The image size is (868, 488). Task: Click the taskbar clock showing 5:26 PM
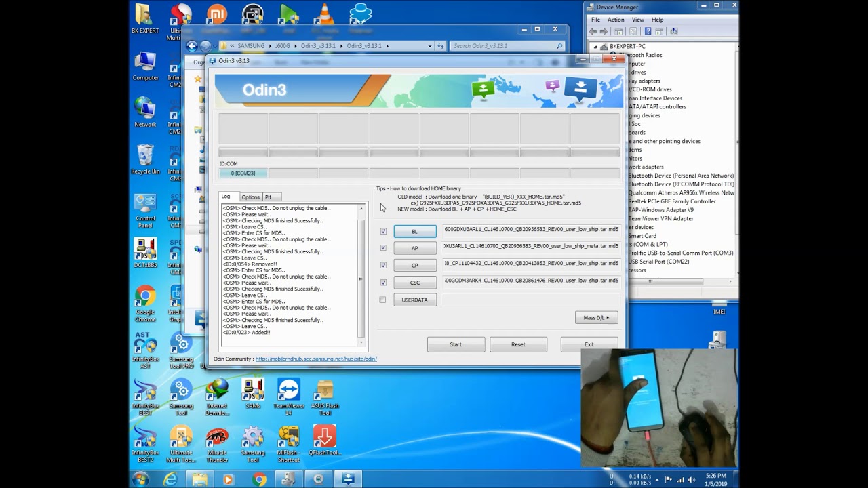point(715,479)
